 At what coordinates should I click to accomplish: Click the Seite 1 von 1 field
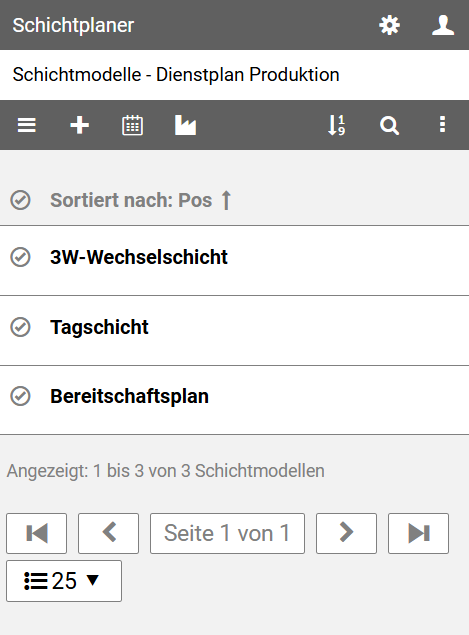point(227,533)
